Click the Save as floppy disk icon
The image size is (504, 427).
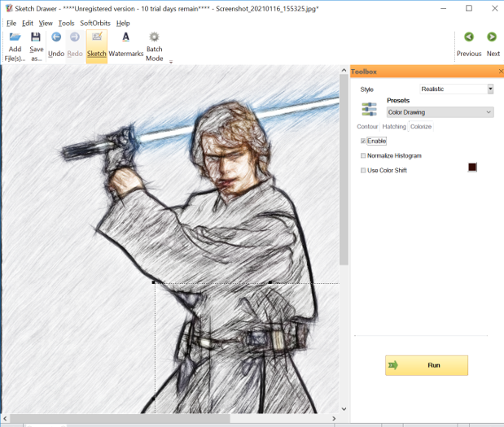[36, 37]
